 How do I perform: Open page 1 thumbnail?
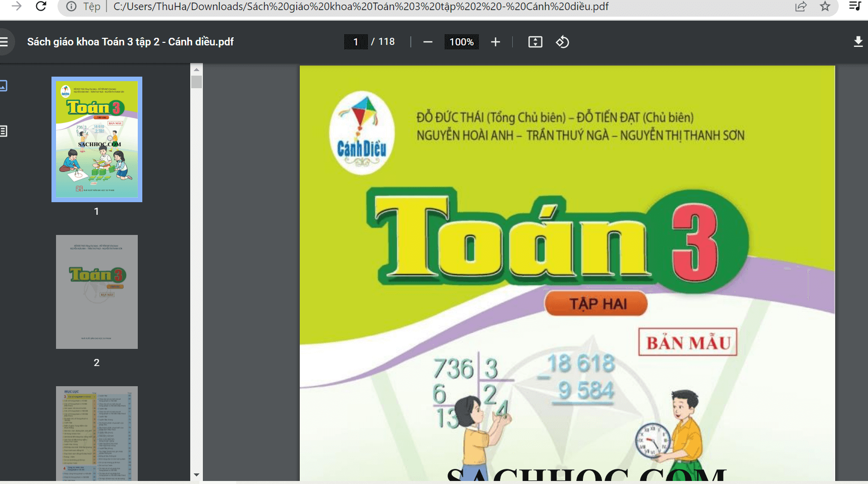(97, 139)
